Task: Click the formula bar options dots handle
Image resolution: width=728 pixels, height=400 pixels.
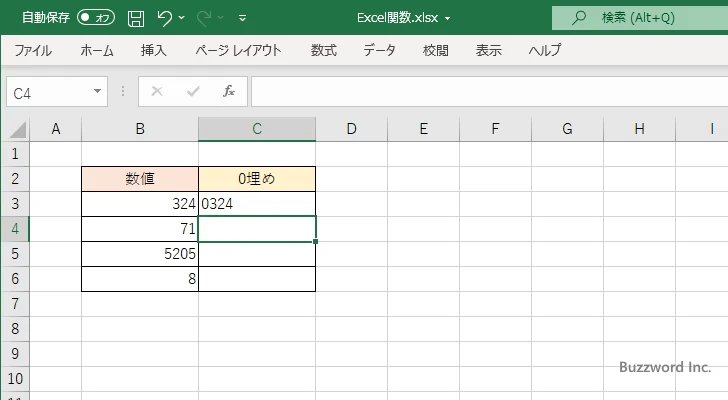Action: [x=123, y=91]
